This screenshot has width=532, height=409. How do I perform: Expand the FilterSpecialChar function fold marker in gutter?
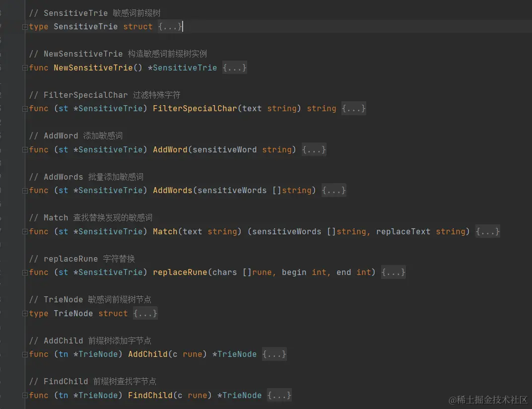click(25, 109)
